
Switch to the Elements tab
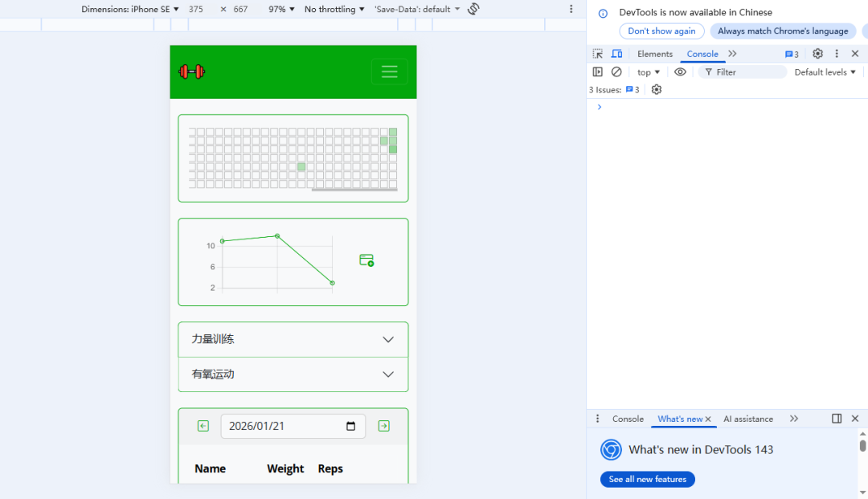[x=654, y=53]
